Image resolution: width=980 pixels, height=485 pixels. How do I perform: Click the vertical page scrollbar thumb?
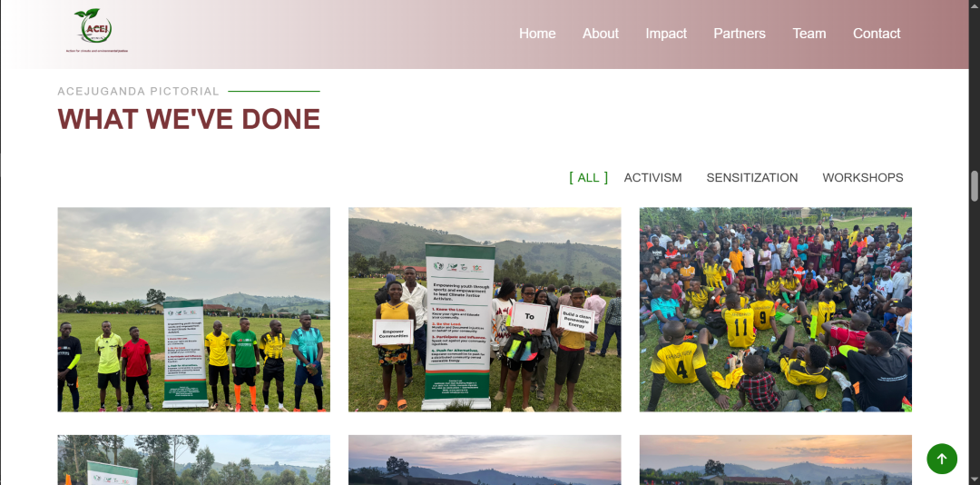coord(975,186)
